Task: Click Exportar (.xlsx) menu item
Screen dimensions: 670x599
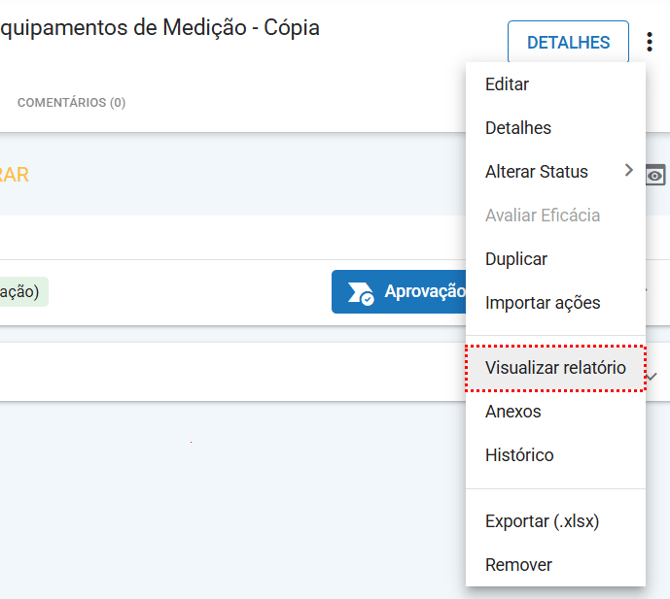Action: pyautogui.click(x=542, y=521)
